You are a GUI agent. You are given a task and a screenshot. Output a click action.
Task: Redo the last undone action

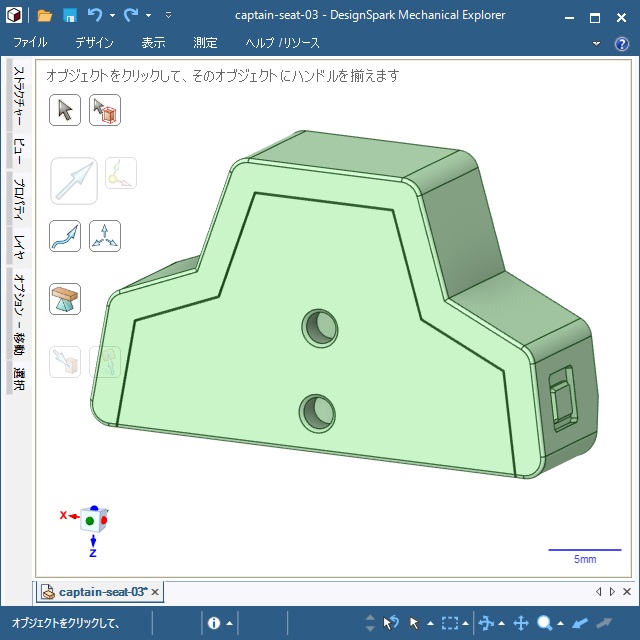point(131,16)
